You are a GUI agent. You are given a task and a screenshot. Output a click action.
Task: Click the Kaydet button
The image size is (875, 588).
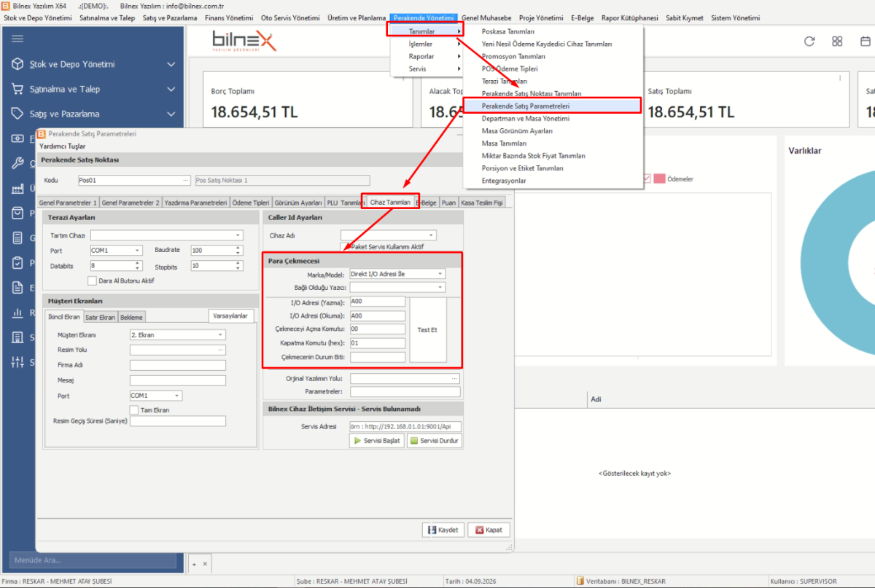click(443, 530)
